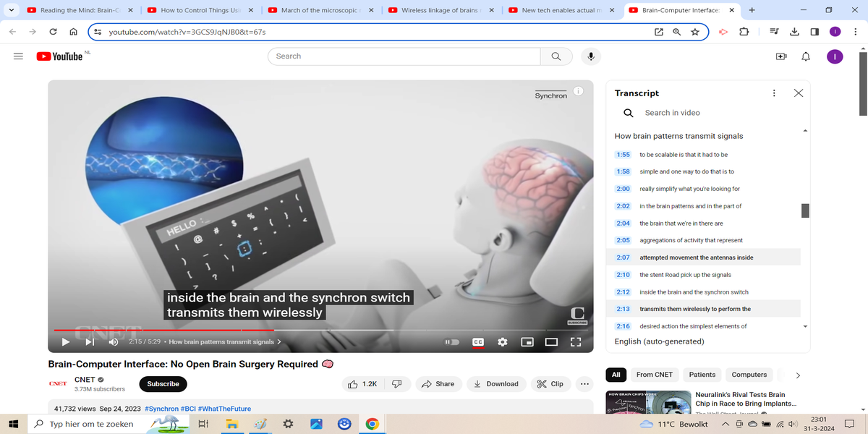Toggle autoplay switch in player

pyautogui.click(x=451, y=342)
